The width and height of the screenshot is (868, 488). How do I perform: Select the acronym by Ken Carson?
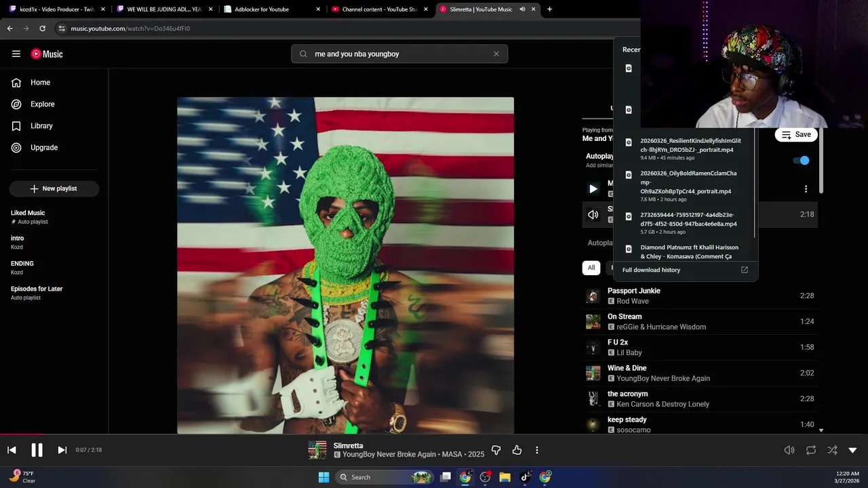[x=700, y=399]
